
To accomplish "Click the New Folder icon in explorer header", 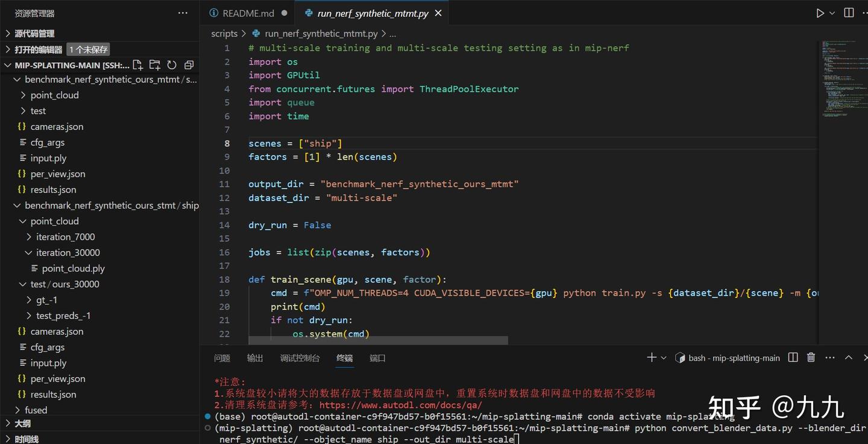I will point(155,65).
